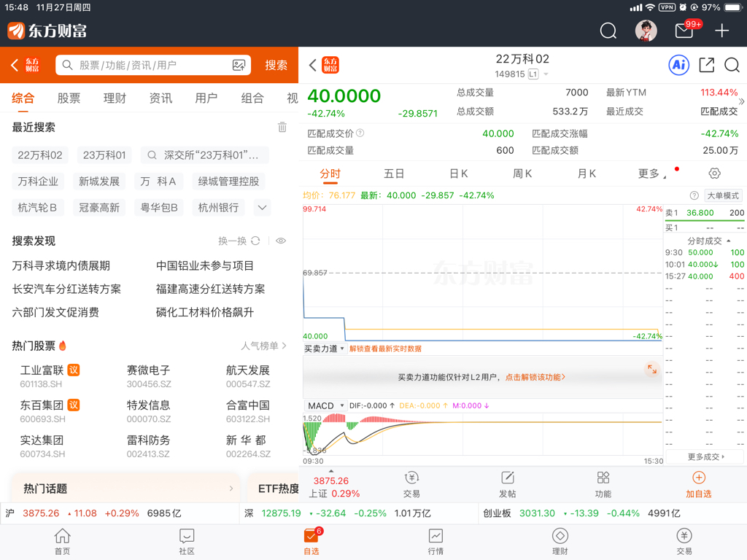
Task: Open the messages envelope with 99+ badge
Action: (685, 30)
